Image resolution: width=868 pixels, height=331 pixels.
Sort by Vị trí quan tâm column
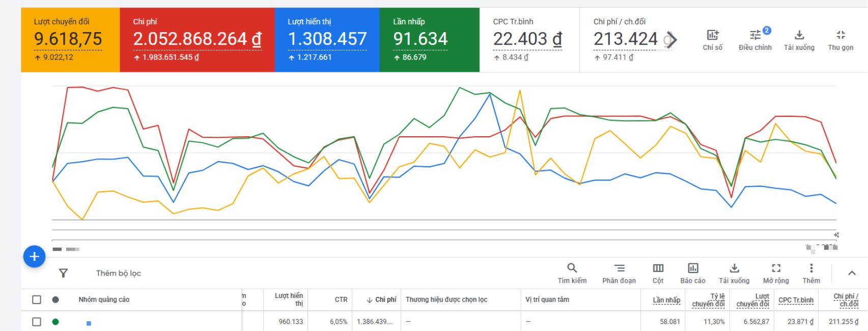coord(547,299)
